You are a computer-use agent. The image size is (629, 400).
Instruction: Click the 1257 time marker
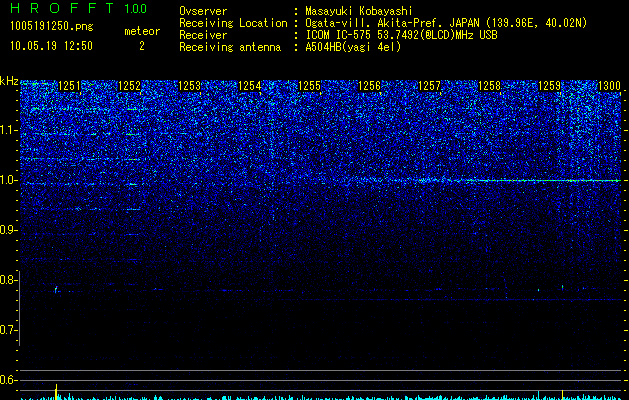[429, 86]
